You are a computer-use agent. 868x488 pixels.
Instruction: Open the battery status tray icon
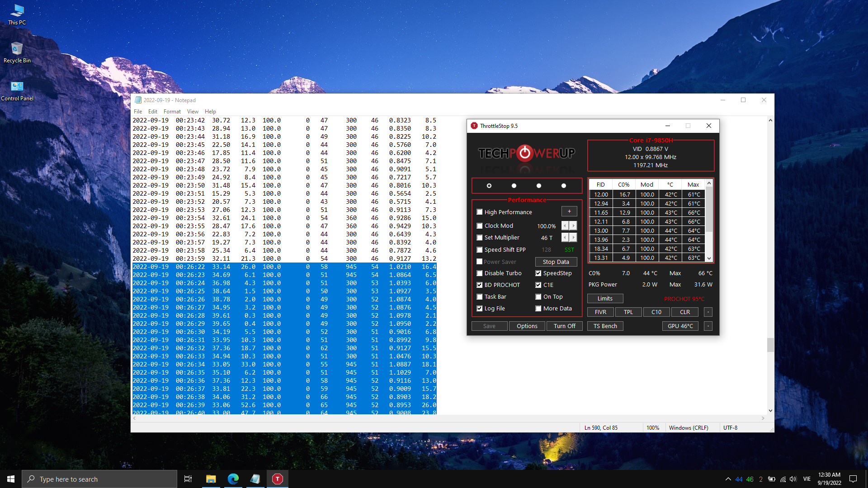772,479
